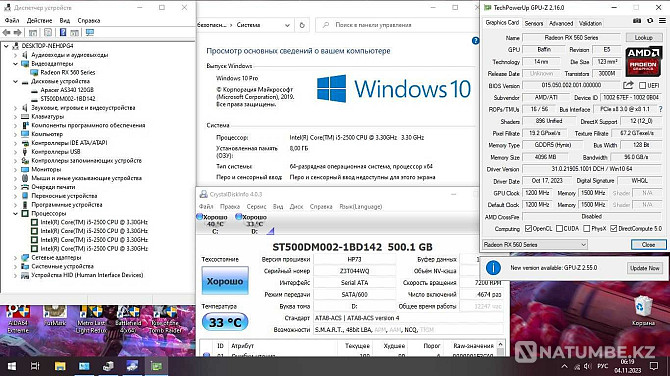Open the Действие menu in Device Manager
Image resolution: width=670 pixels, height=376 pixels.
point(39,20)
